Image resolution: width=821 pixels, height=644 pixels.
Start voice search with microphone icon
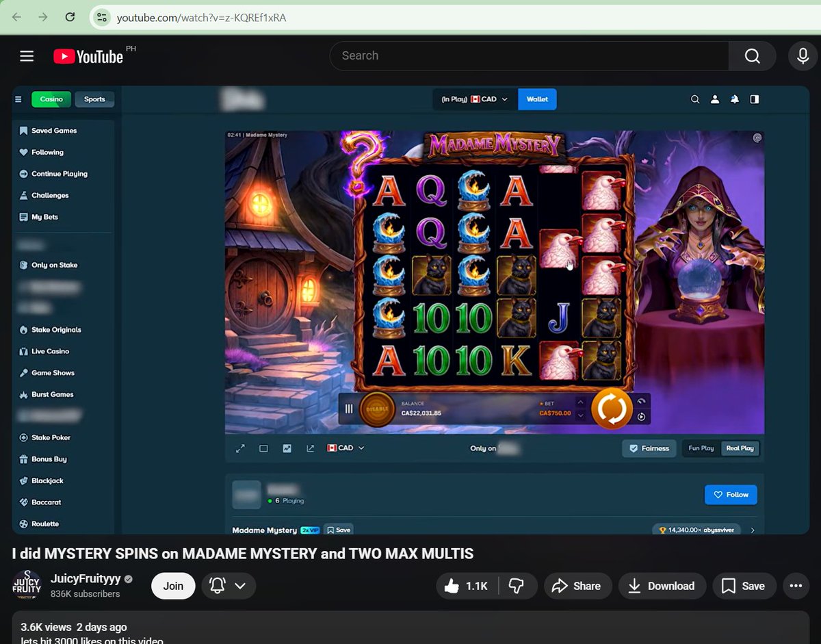point(803,56)
